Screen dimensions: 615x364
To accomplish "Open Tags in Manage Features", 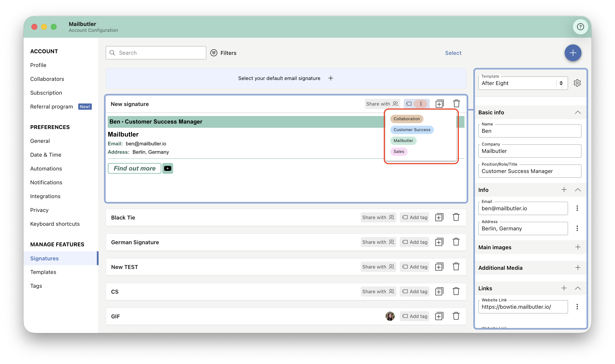I will pos(36,286).
